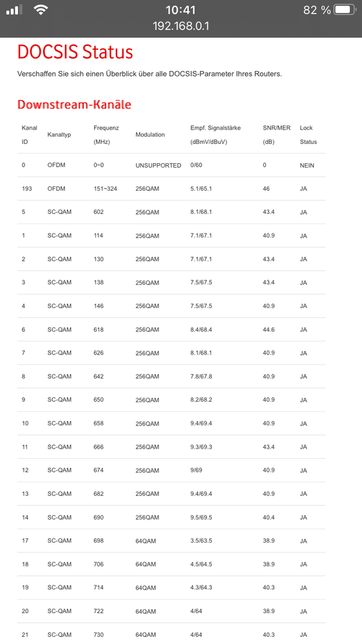
Task: Select the 9.5/69.5 signal strength cell
Action: [x=201, y=518]
